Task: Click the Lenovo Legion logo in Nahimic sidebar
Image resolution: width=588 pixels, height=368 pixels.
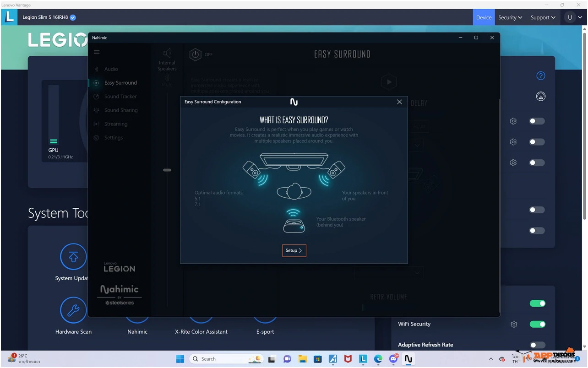Action: click(119, 267)
